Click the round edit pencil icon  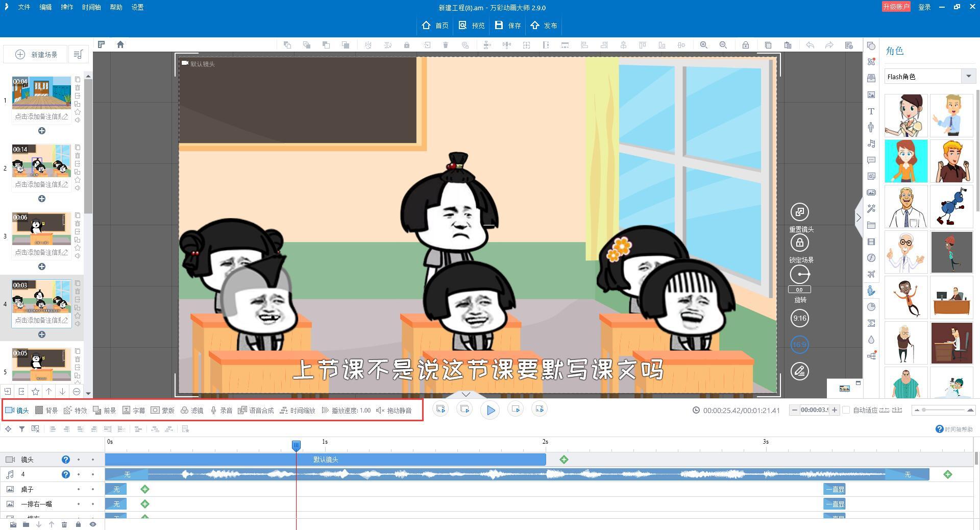(x=800, y=371)
